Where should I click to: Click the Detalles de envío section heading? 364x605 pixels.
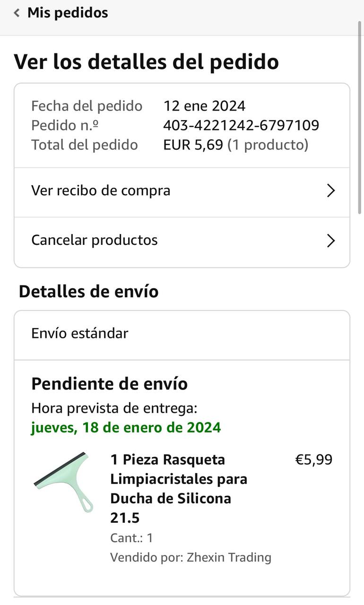pyautogui.click(x=89, y=292)
